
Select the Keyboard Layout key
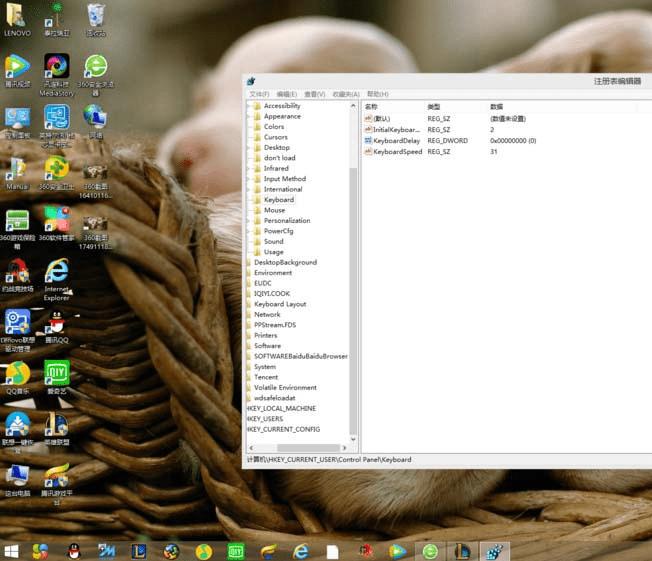pos(280,304)
